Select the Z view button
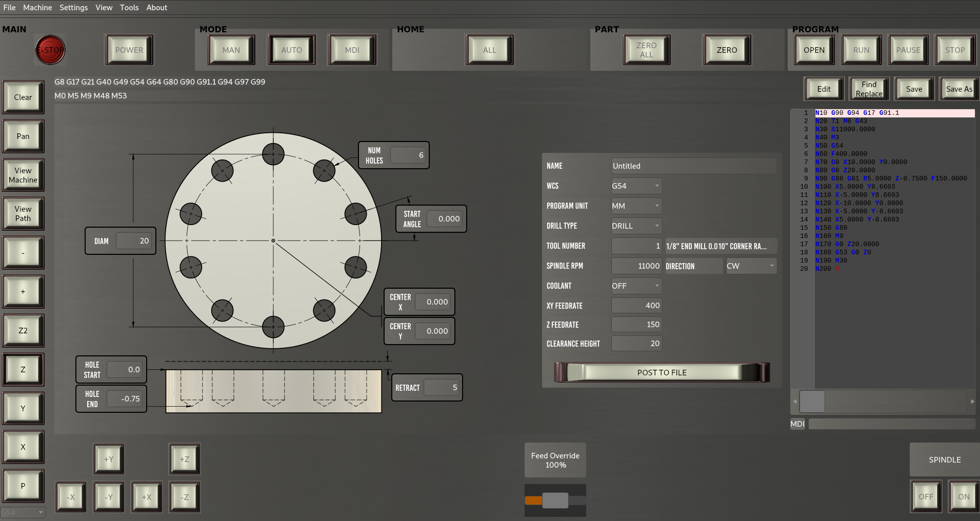Viewport: 980px width, 521px height. pyautogui.click(x=23, y=369)
